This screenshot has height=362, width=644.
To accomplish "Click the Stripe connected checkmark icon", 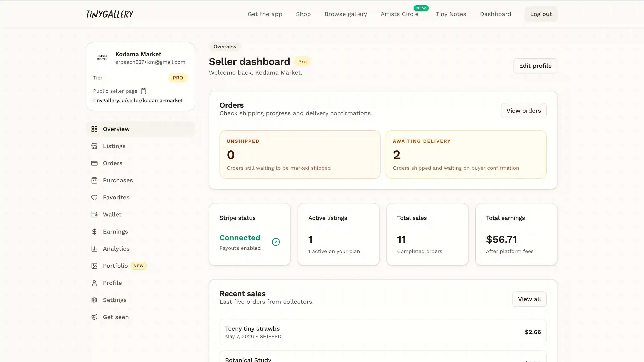I will (x=276, y=242).
